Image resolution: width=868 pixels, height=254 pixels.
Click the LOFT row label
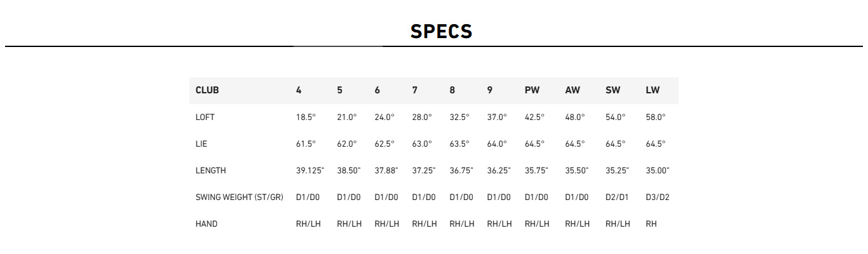pyautogui.click(x=206, y=117)
